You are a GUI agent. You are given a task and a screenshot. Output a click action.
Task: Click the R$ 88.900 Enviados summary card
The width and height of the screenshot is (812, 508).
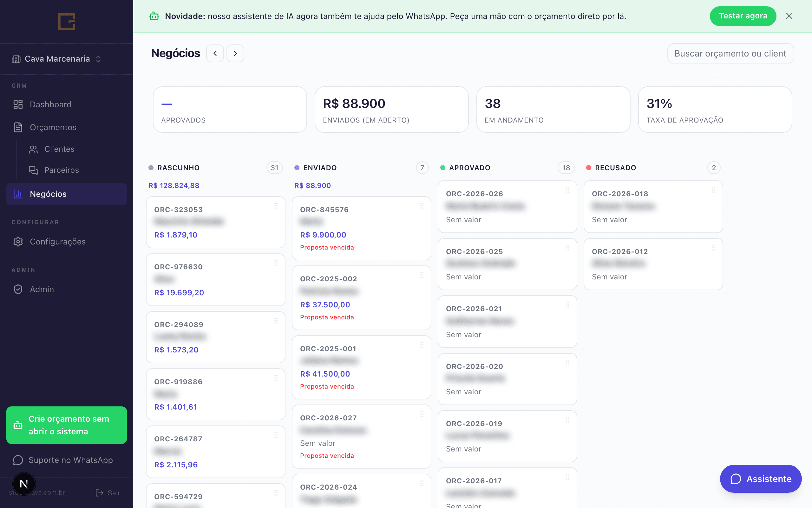tap(392, 110)
